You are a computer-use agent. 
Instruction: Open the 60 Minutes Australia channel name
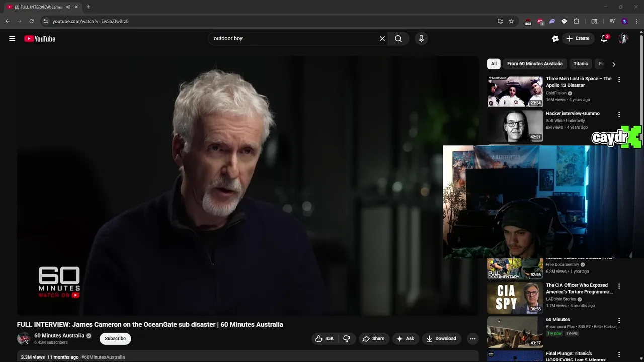pos(59,336)
